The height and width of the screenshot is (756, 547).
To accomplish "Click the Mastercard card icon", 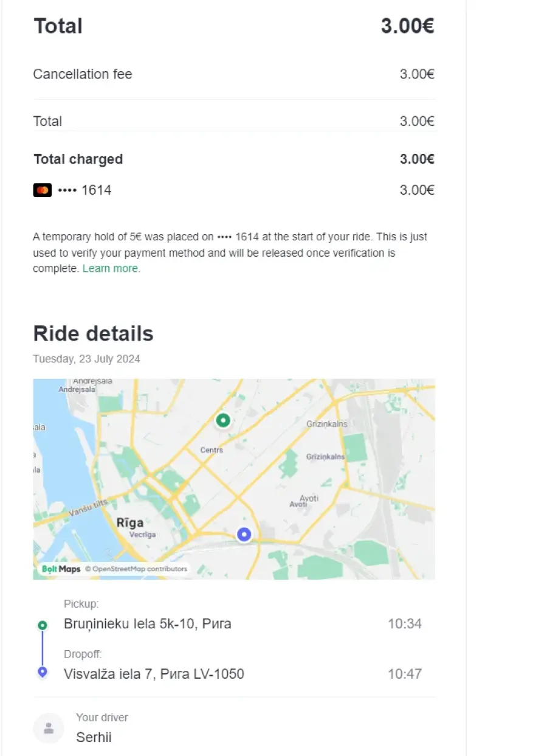I will pyautogui.click(x=43, y=190).
